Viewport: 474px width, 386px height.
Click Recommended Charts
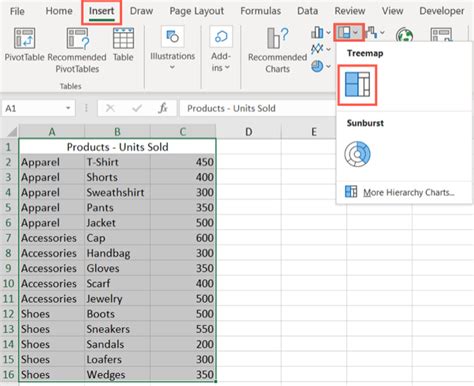(277, 50)
